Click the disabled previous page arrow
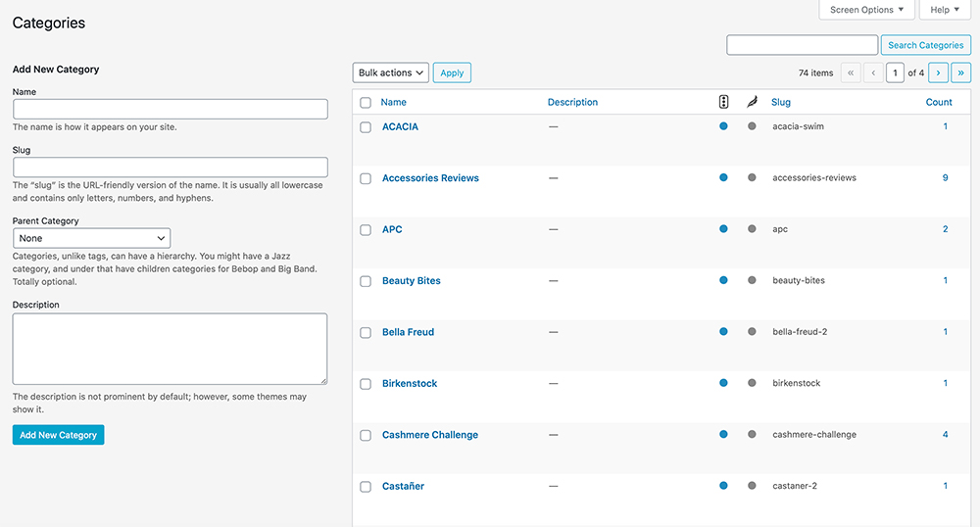Screen dimensions: 980x527 click(873, 73)
